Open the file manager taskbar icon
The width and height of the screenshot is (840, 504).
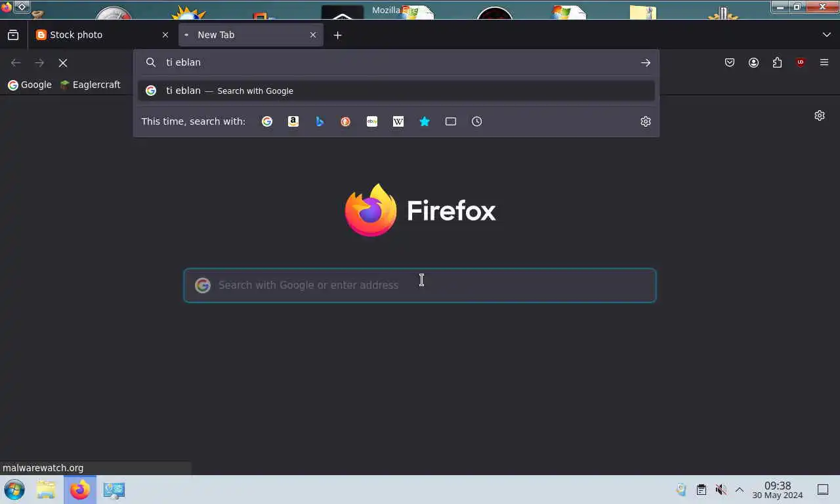pyautogui.click(x=46, y=490)
